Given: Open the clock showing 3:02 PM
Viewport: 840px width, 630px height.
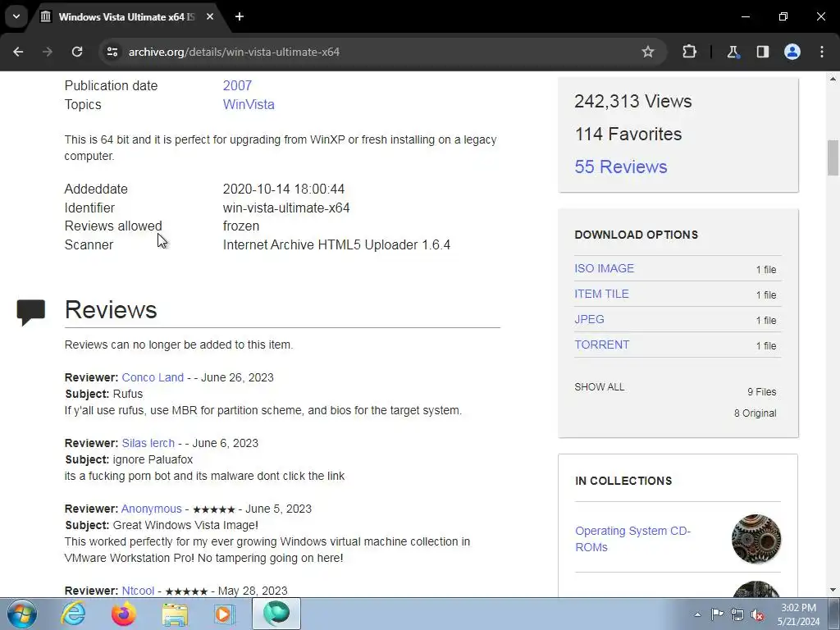Looking at the screenshot, I should [798, 614].
